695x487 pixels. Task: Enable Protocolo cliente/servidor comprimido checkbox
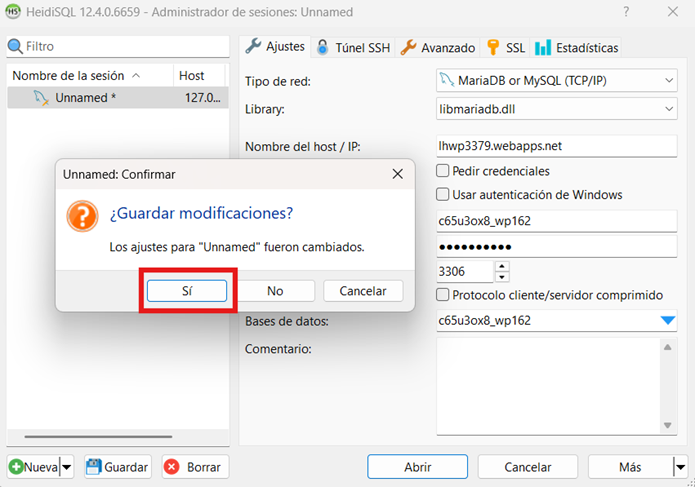click(x=442, y=295)
